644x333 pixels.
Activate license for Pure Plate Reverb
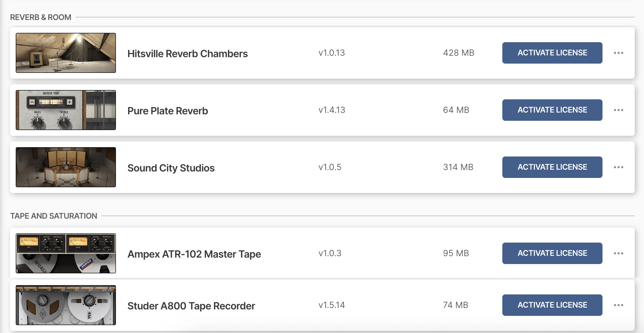coord(552,110)
